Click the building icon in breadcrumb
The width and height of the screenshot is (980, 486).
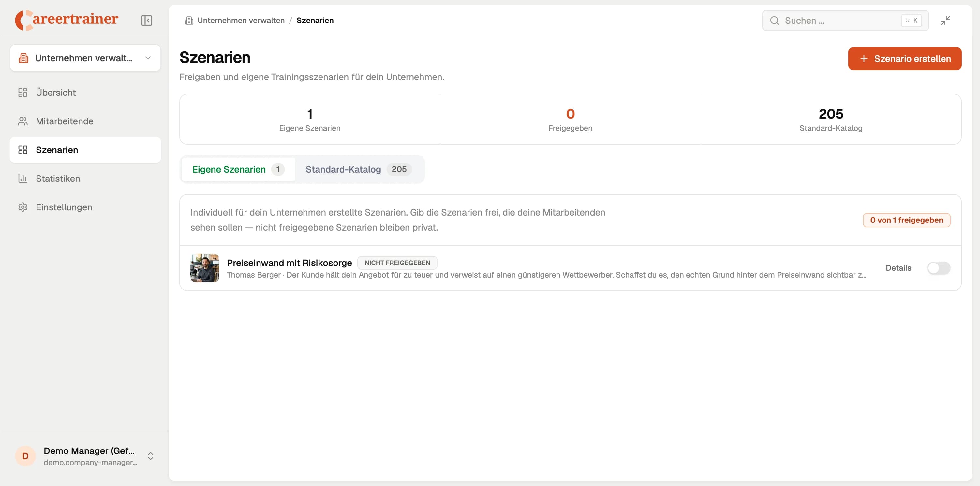click(189, 21)
